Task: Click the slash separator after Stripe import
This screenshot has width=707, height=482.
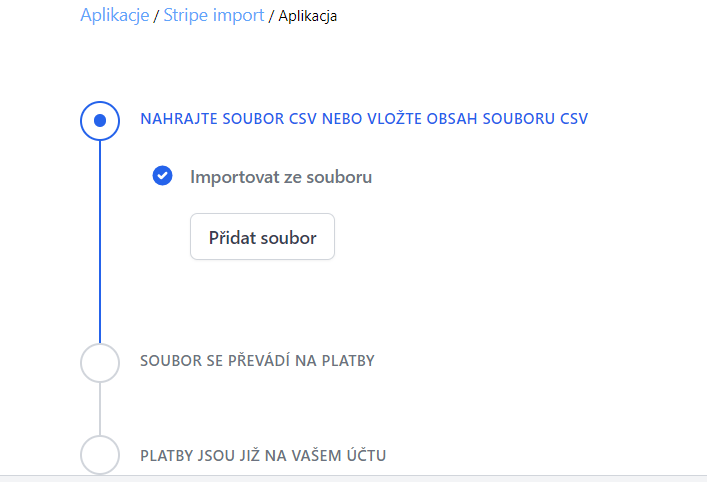Action: pyautogui.click(x=272, y=16)
